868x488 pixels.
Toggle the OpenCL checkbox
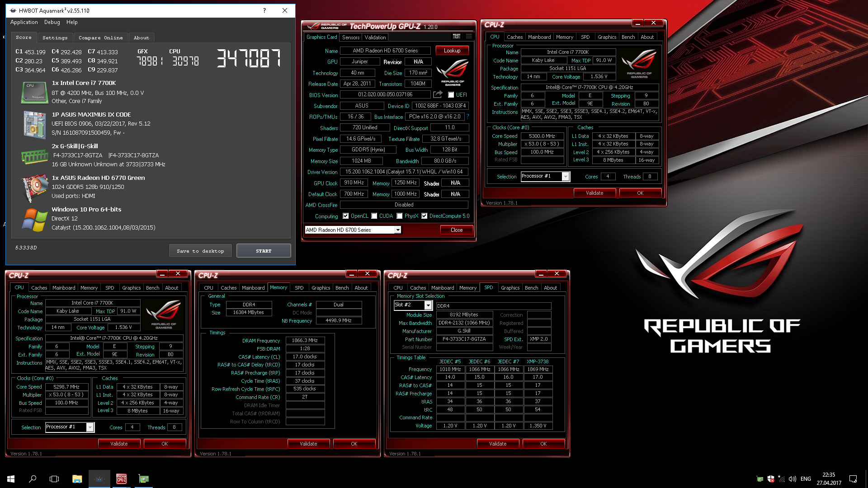346,216
